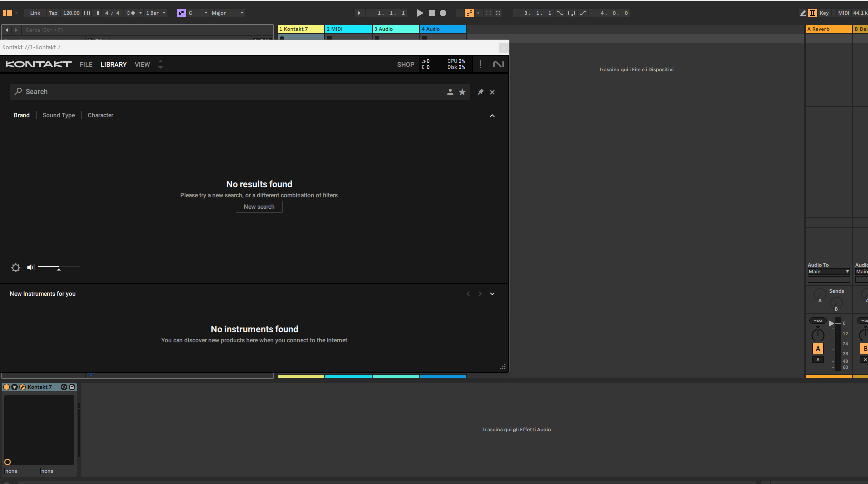
Task: Select the Character filter tab
Action: 101,115
